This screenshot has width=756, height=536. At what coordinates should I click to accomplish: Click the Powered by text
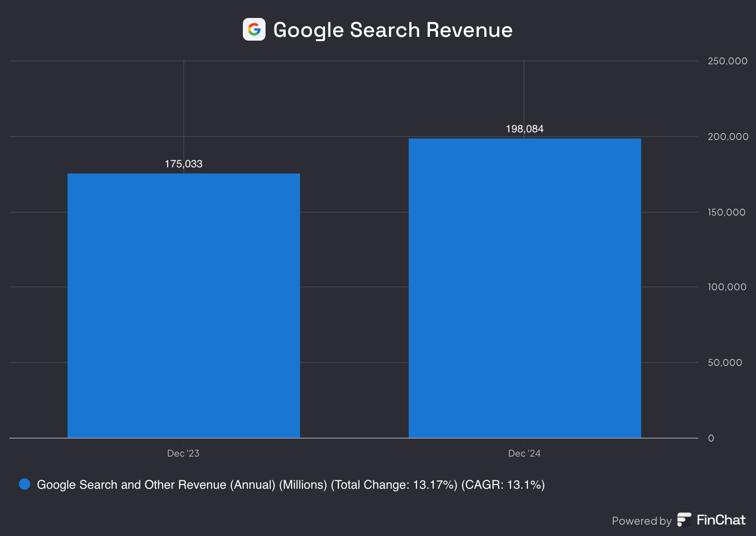[x=641, y=521]
